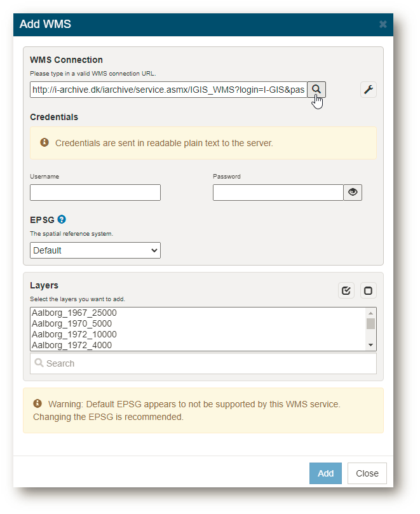The height and width of the screenshot is (514, 420).
Task: Click the layer list scroll down arrow
Action: click(371, 345)
